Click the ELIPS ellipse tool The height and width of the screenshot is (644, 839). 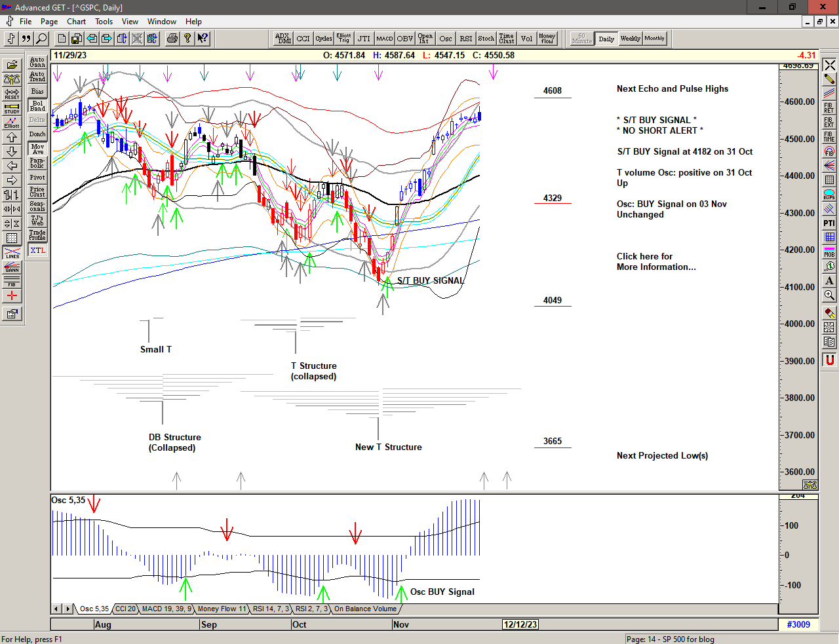[x=829, y=195]
